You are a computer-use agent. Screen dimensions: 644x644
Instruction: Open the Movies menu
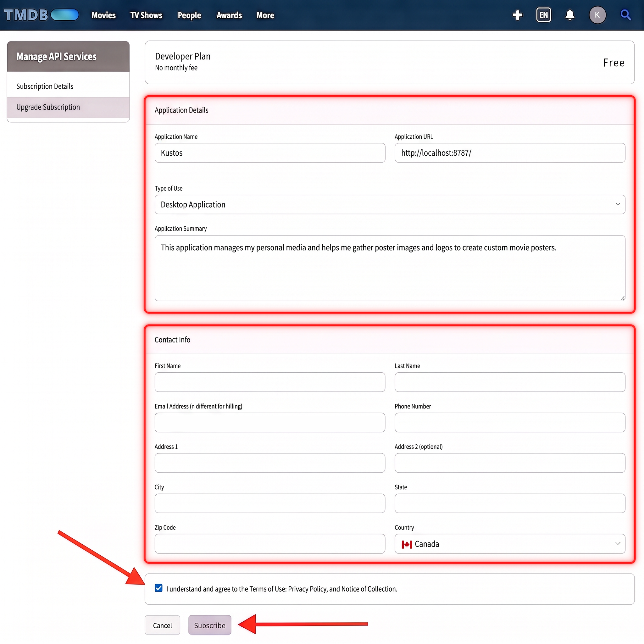(x=104, y=15)
